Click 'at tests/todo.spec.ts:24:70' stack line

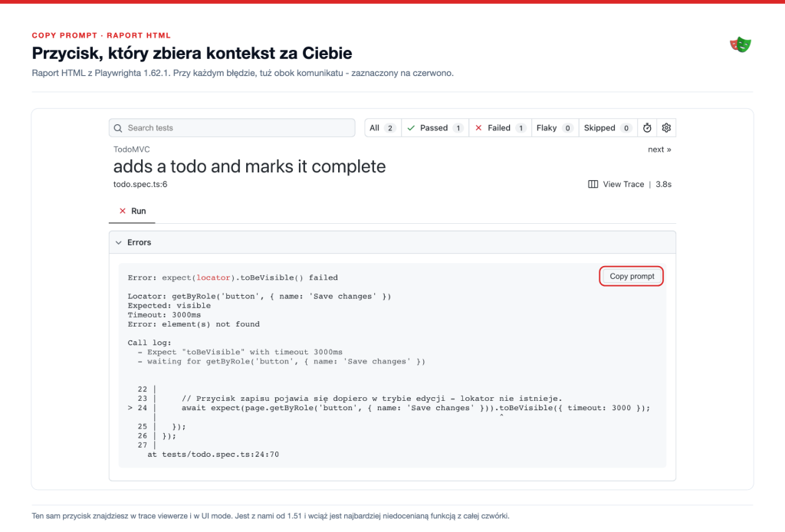pyautogui.click(x=213, y=455)
